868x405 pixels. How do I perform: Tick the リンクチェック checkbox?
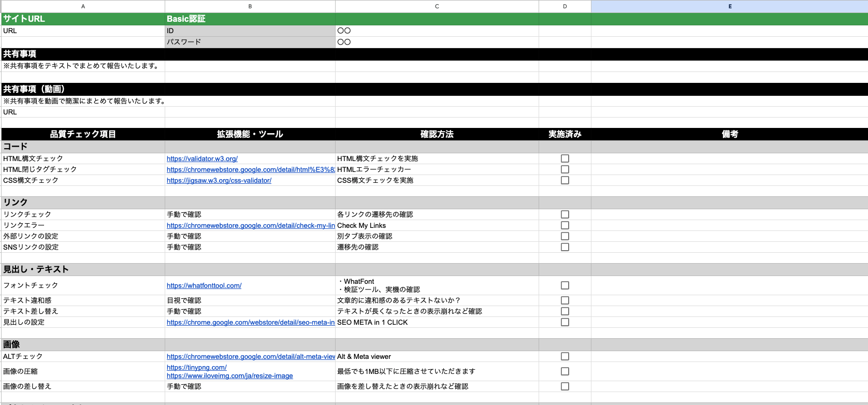[565, 214]
